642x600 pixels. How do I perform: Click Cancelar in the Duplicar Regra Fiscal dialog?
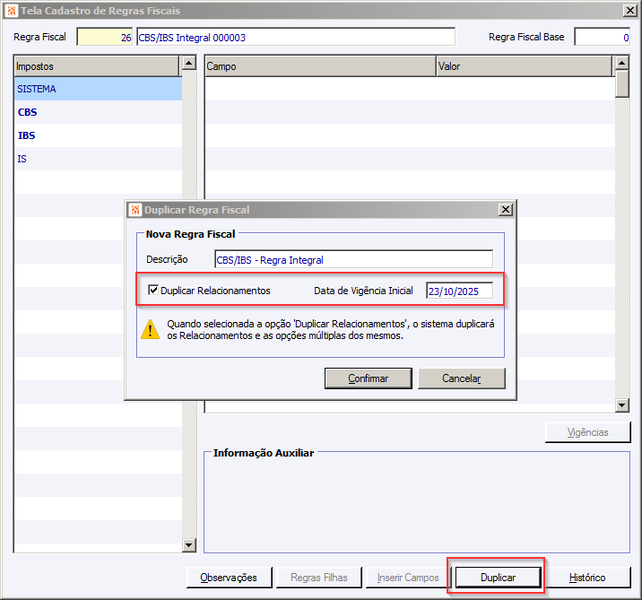pyautogui.click(x=461, y=378)
